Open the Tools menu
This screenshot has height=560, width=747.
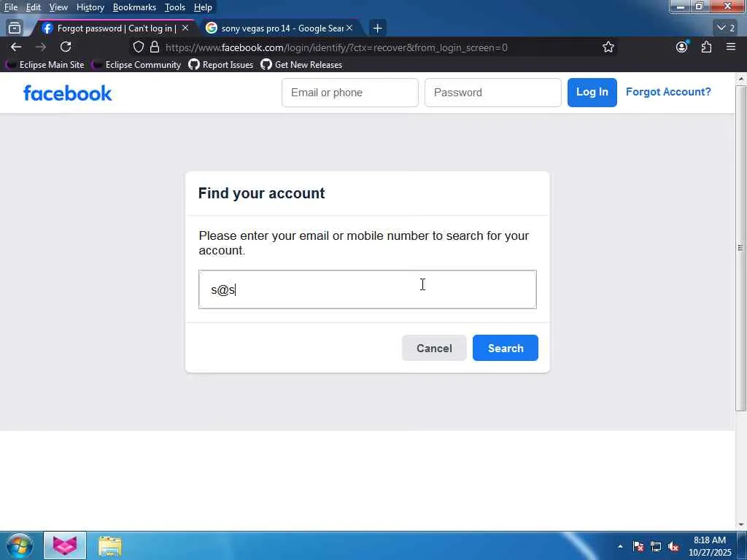tap(175, 7)
